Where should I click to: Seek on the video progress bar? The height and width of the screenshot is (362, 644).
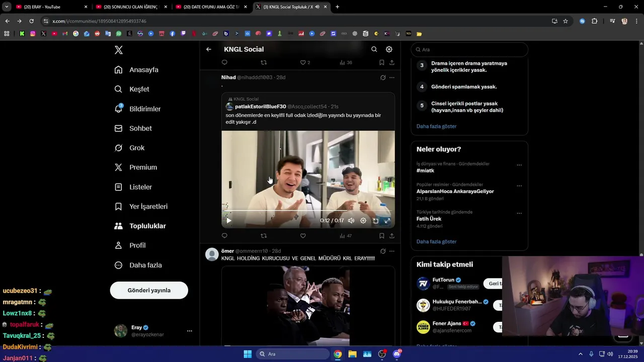click(308, 211)
